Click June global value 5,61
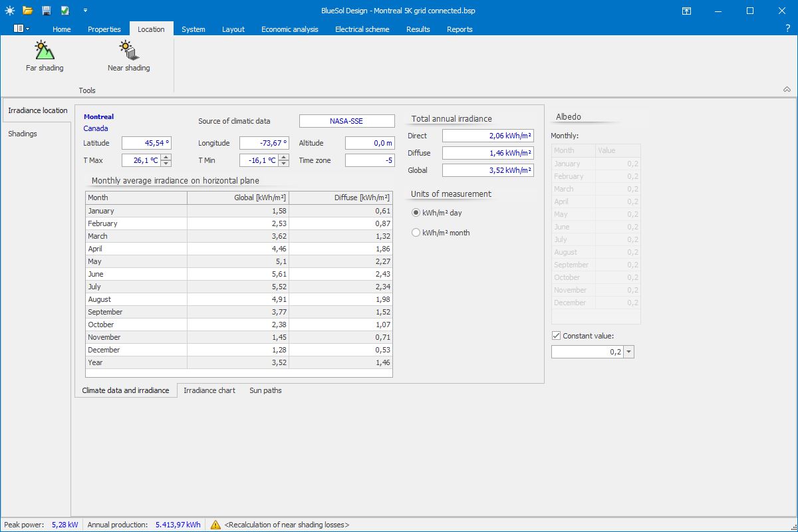 point(238,274)
